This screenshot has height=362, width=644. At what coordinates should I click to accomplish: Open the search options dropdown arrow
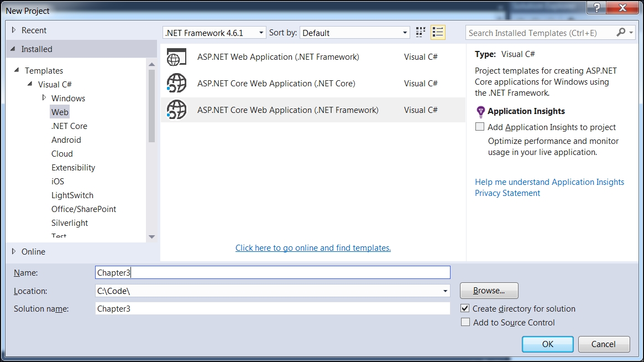pos(631,32)
